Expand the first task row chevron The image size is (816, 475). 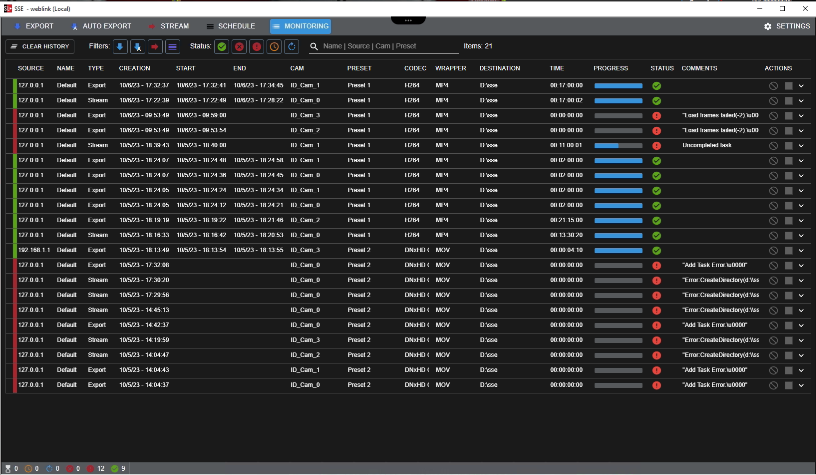pyautogui.click(x=801, y=86)
